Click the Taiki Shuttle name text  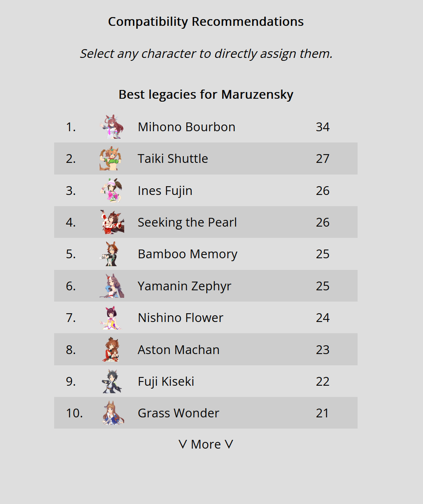point(173,158)
